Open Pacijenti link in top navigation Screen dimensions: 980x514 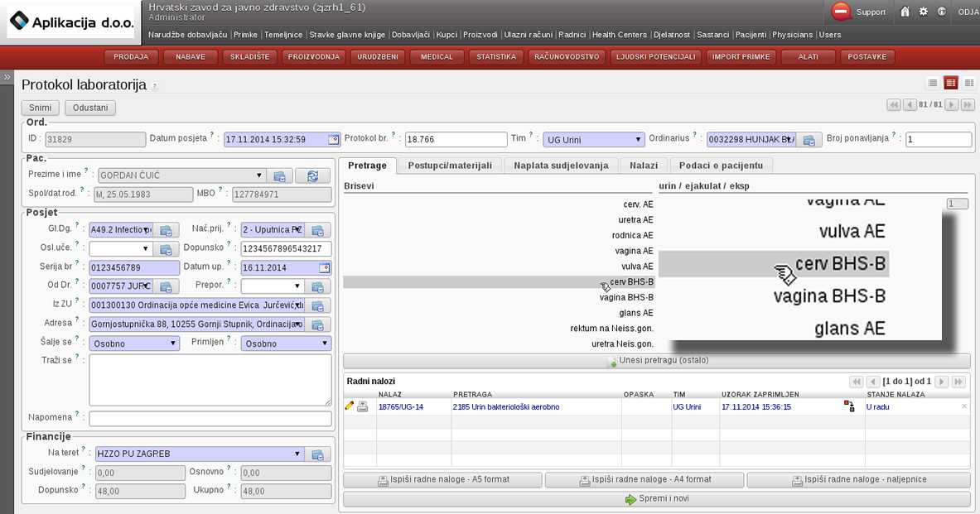point(751,35)
